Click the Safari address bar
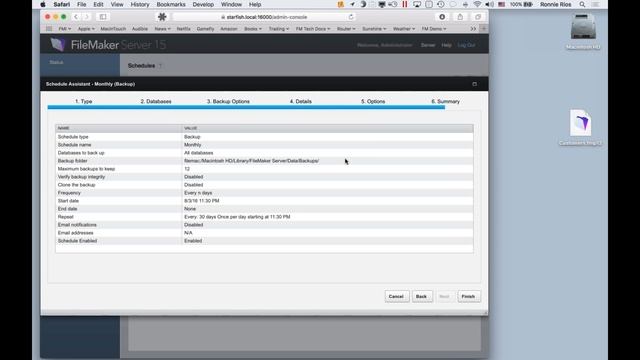This screenshot has width=640, height=360. (x=264, y=17)
